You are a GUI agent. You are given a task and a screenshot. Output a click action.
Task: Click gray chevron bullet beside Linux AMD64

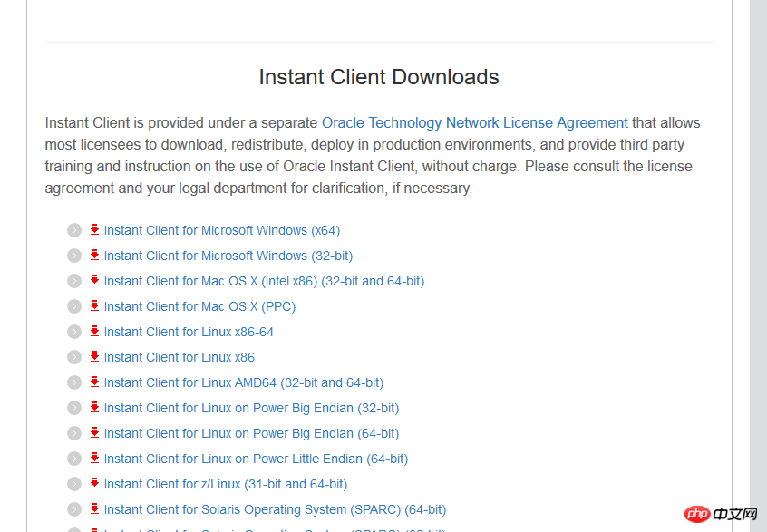(74, 382)
